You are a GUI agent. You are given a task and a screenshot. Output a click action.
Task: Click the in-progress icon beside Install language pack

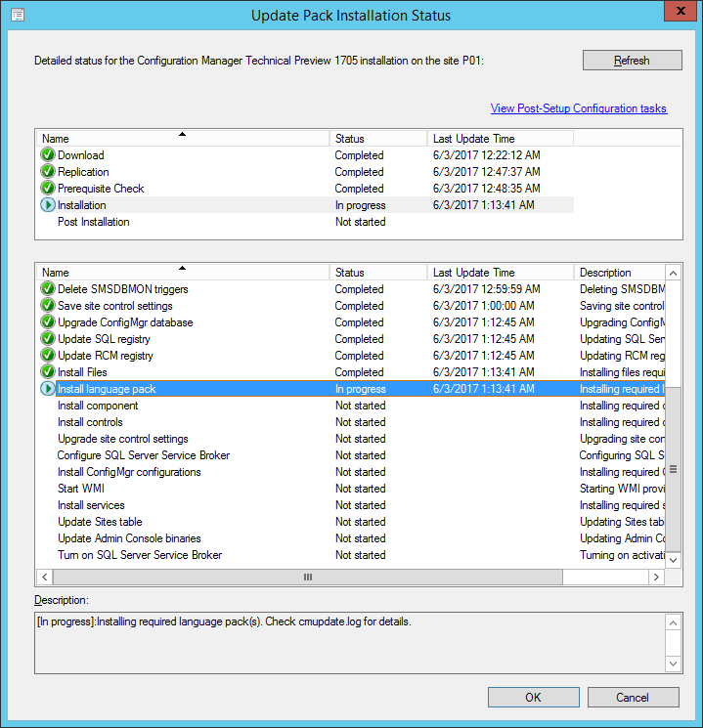47,389
